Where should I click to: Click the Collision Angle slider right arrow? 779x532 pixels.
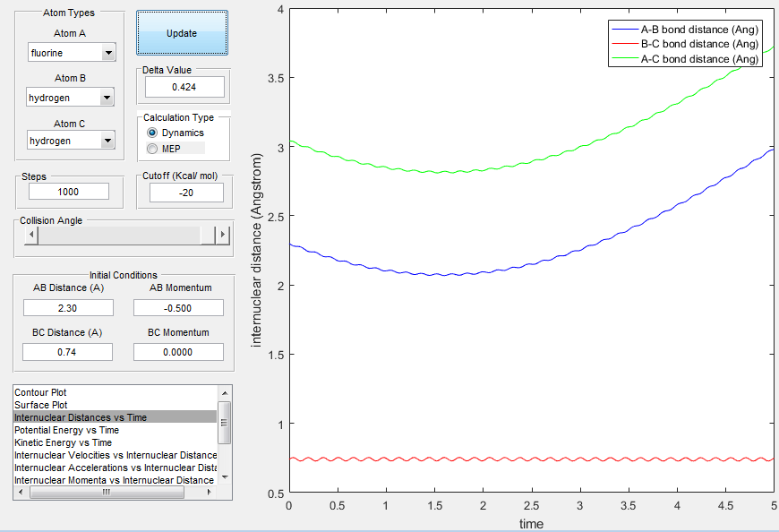[223, 235]
